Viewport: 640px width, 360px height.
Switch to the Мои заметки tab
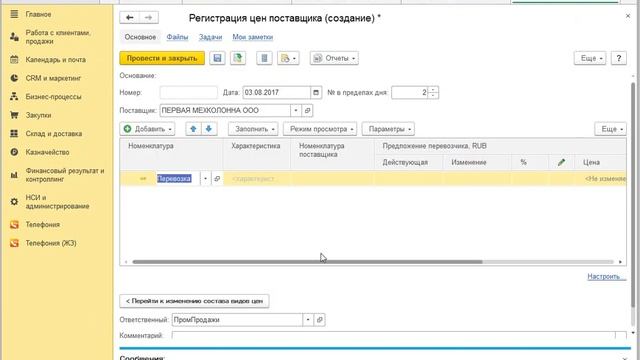(x=253, y=37)
